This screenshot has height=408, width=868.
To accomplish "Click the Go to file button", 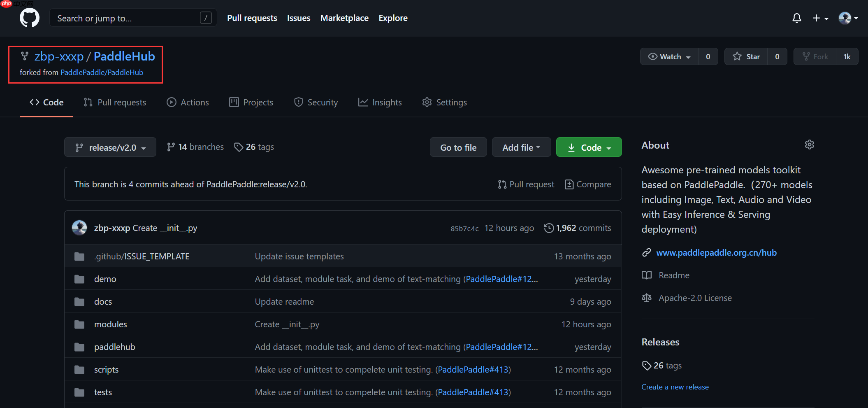I will (458, 147).
